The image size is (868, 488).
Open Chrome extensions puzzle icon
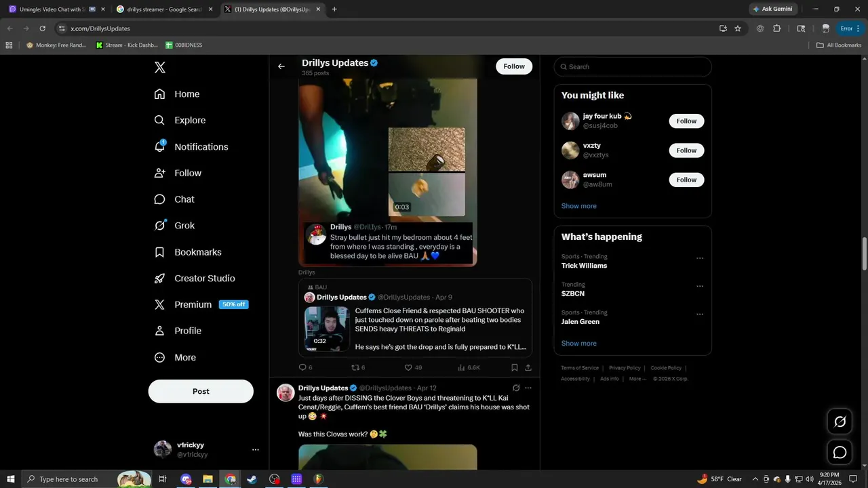(x=777, y=28)
